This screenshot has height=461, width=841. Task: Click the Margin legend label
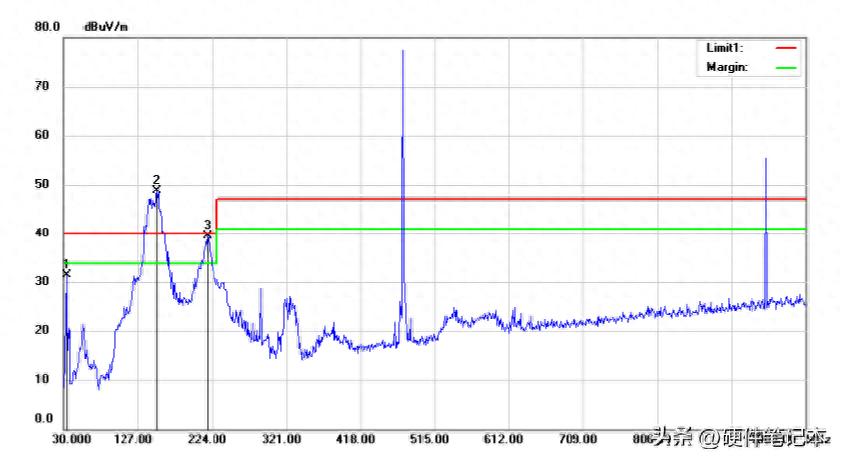(727, 67)
